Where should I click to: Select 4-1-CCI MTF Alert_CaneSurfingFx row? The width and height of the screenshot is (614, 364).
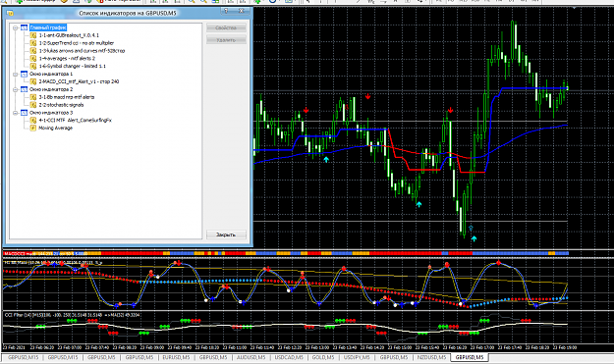[x=76, y=120]
